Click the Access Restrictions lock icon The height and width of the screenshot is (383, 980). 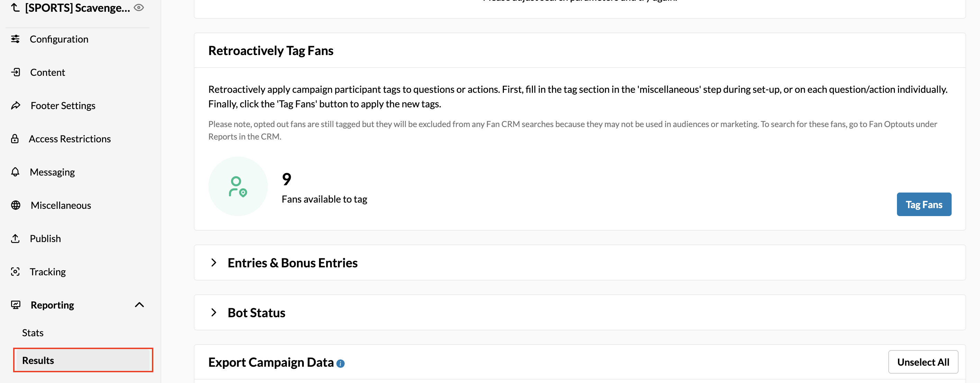point(15,139)
